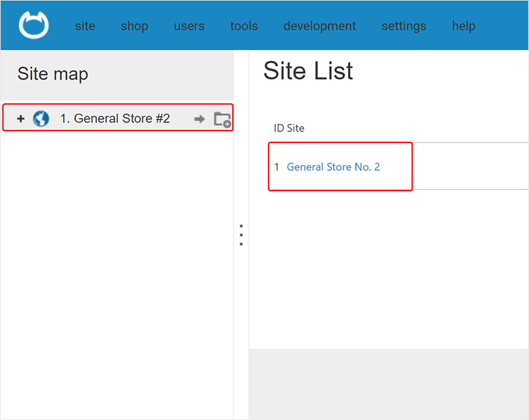The height and width of the screenshot is (420, 529).
Task: Click the arrow icon next to General Store #2
Action: 199,119
